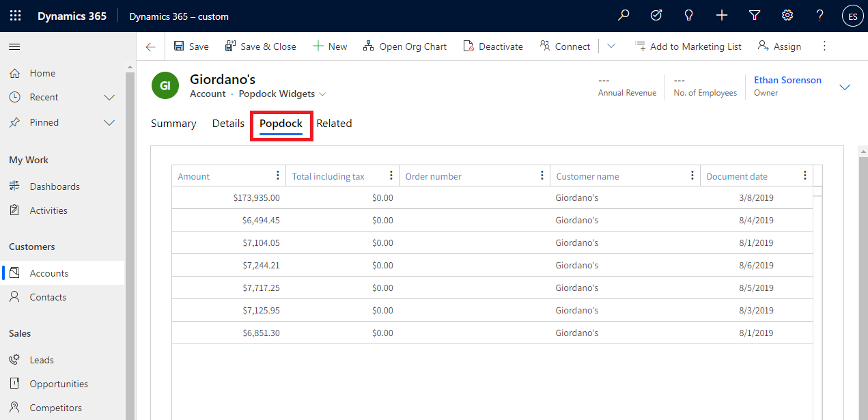Click the Dynamics 365 brand title

72,16
